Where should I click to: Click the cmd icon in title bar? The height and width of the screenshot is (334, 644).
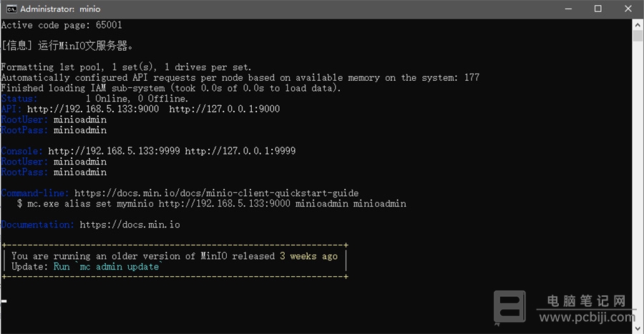tap(11, 9)
